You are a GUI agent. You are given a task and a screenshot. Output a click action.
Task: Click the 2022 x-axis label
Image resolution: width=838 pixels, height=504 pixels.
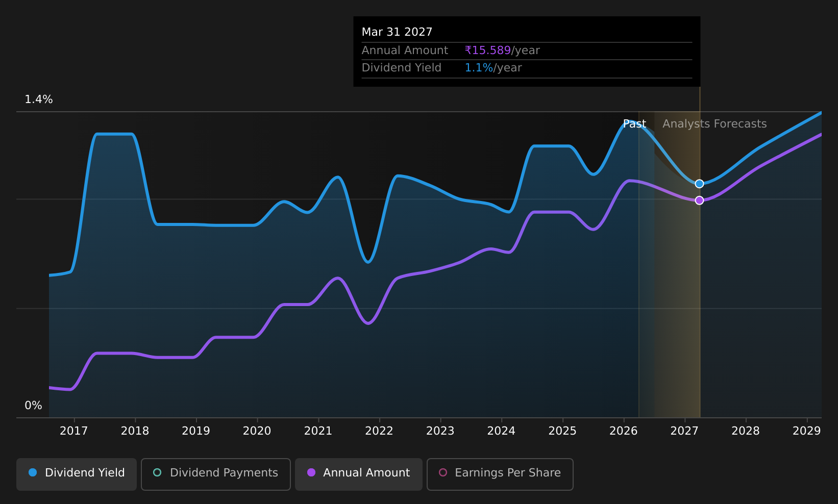click(379, 431)
